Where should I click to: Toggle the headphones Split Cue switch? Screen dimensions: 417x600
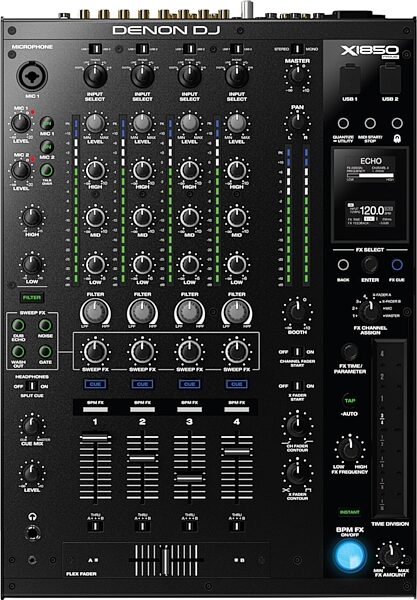pyautogui.click(x=32, y=386)
